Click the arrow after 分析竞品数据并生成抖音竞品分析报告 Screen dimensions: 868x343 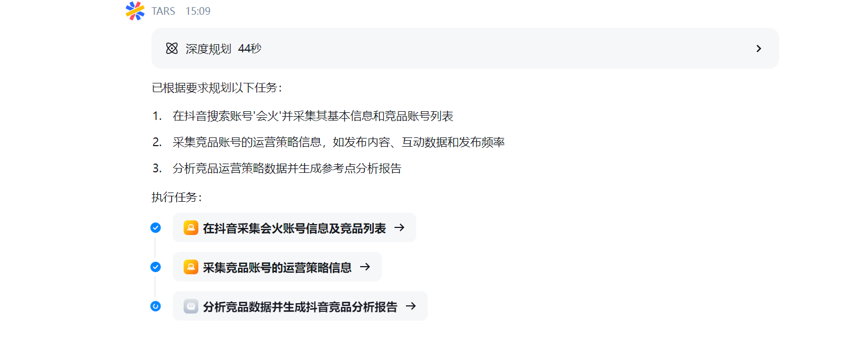(x=411, y=306)
